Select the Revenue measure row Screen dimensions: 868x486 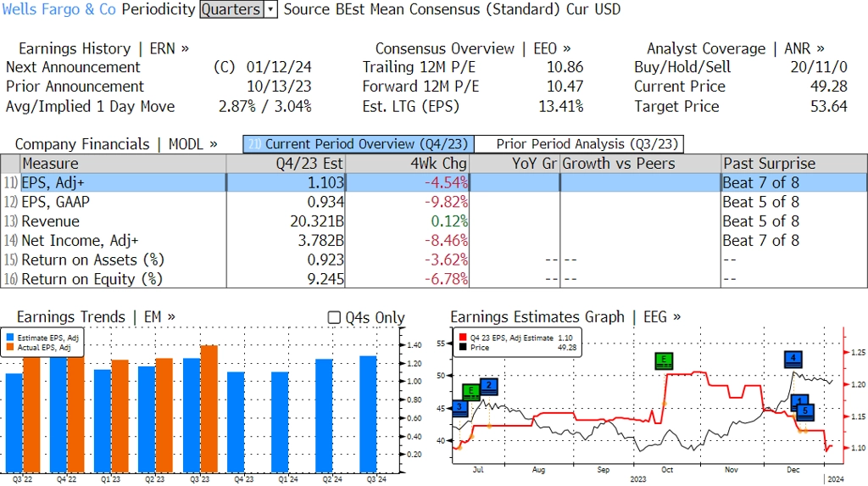coord(434,221)
